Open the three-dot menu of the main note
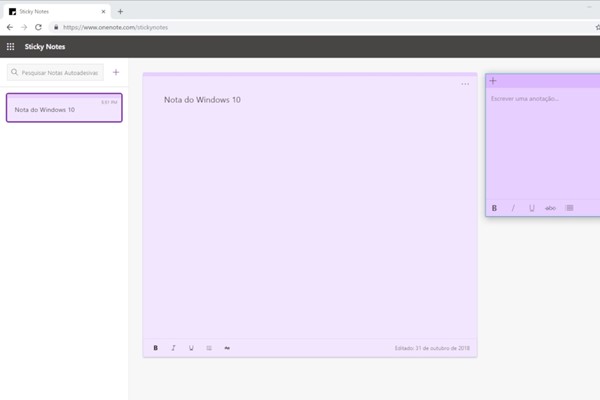Viewport: 600px width, 400px height. point(465,84)
